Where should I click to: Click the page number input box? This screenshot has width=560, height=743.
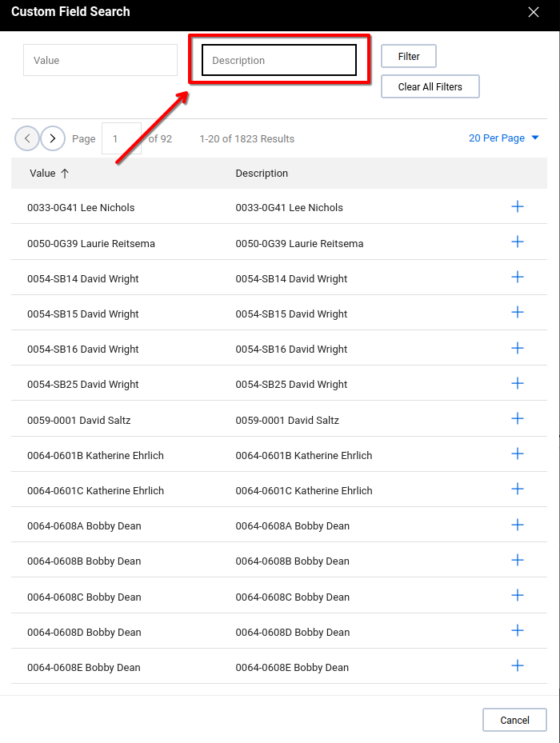122,138
